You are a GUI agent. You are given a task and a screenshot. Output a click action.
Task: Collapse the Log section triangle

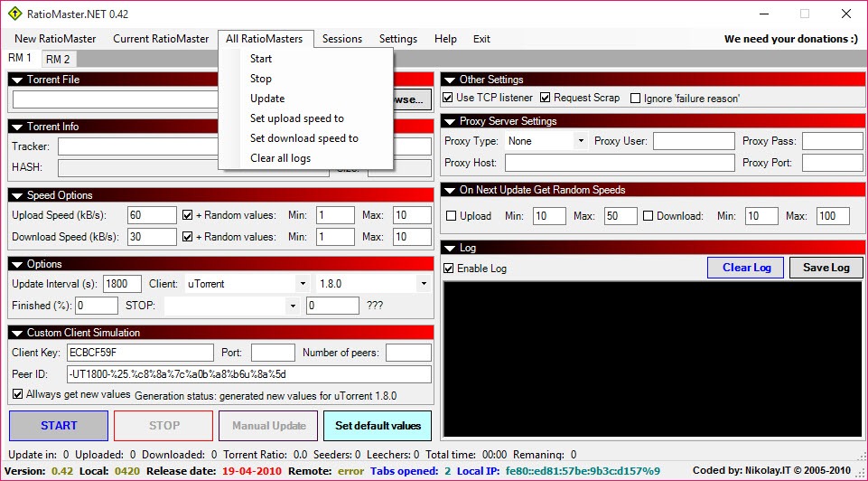450,249
